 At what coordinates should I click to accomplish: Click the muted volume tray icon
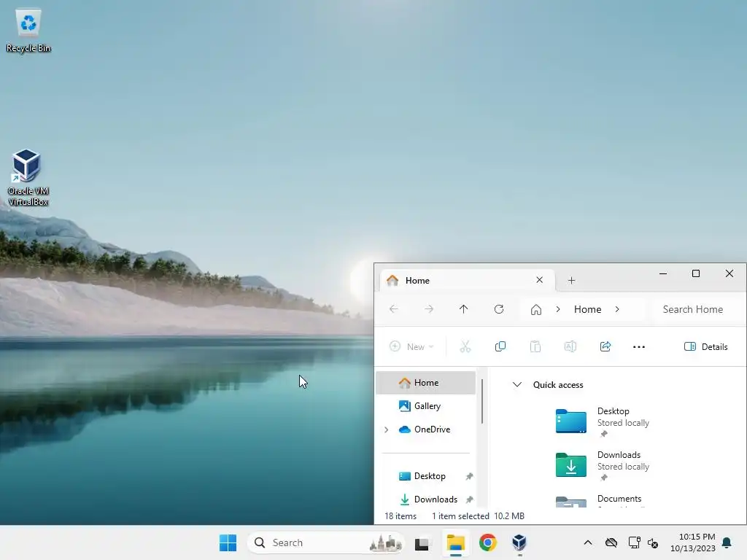(653, 542)
